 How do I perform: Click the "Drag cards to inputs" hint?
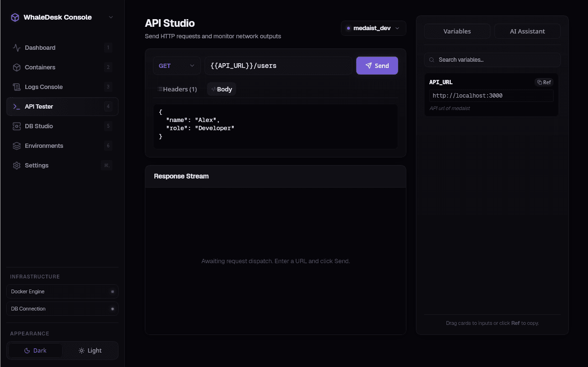pyautogui.click(x=492, y=323)
